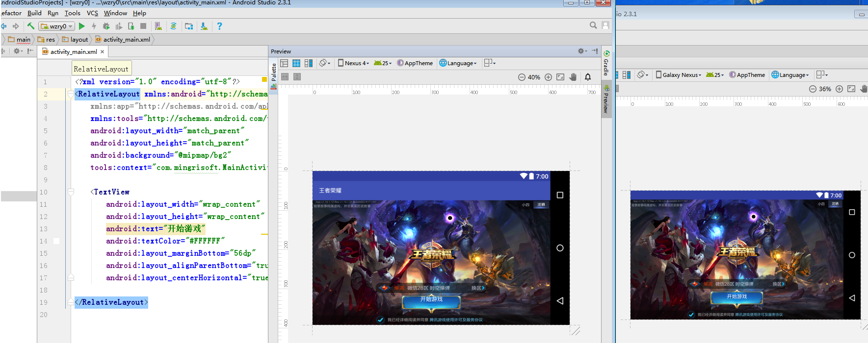Open the Run menu

click(x=53, y=13)
